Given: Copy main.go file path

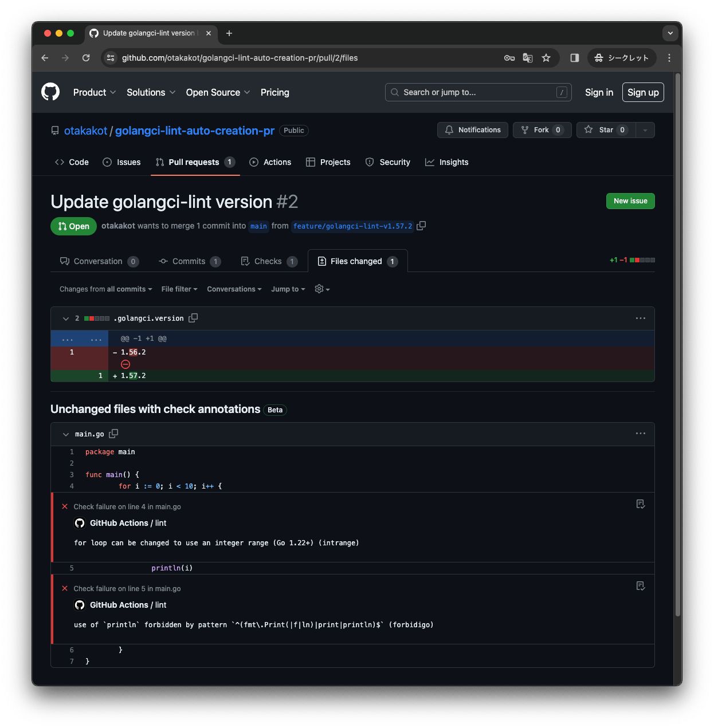Looking at the screenshot, I should (113, 434).
